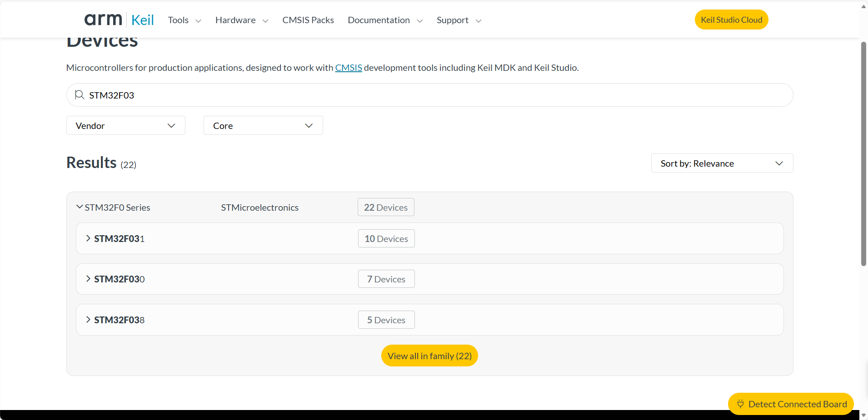The image size is (868, 420).
Task: Open the Keil home link
Action: tap(142, 20)
